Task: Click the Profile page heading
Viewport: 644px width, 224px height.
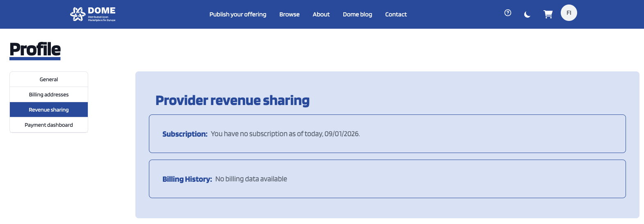Action: (35, 50)
